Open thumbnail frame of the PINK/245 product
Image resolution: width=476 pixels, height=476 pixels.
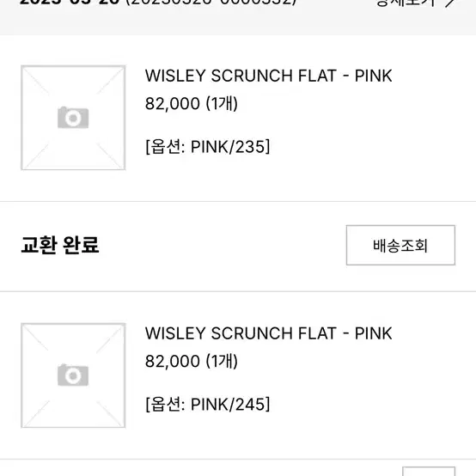(73, 375)
